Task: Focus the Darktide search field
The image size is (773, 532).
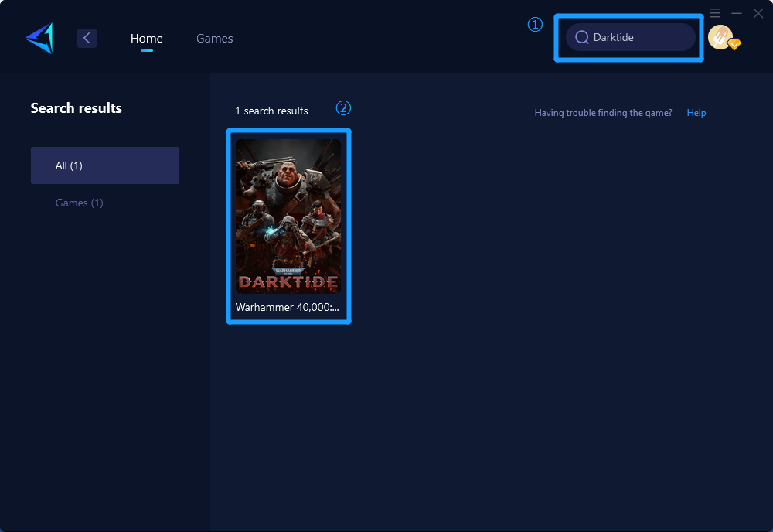Action: 631,37
